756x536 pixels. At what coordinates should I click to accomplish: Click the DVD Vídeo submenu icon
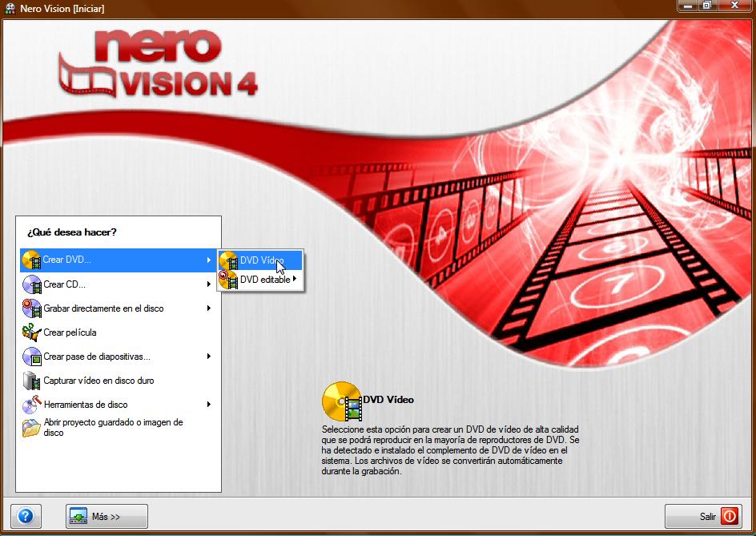point(228,260)
